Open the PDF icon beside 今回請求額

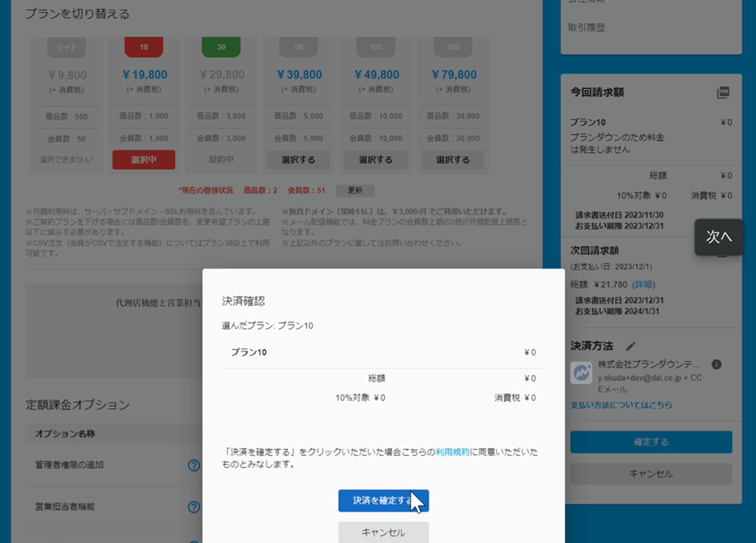coord(723,92)
